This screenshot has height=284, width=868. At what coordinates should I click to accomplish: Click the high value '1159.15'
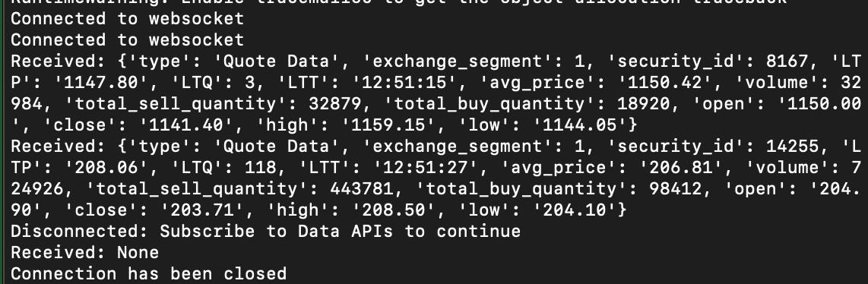click(x=389, y=125)
